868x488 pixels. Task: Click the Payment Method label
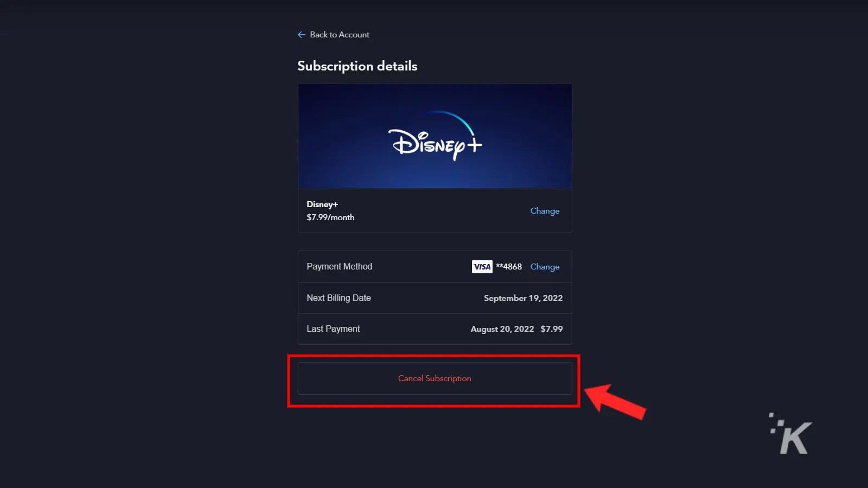tap(339, 266)
